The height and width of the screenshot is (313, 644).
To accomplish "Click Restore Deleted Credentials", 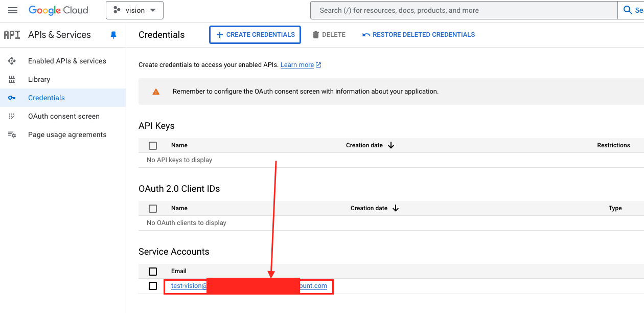I will click(x=419, y=35).
